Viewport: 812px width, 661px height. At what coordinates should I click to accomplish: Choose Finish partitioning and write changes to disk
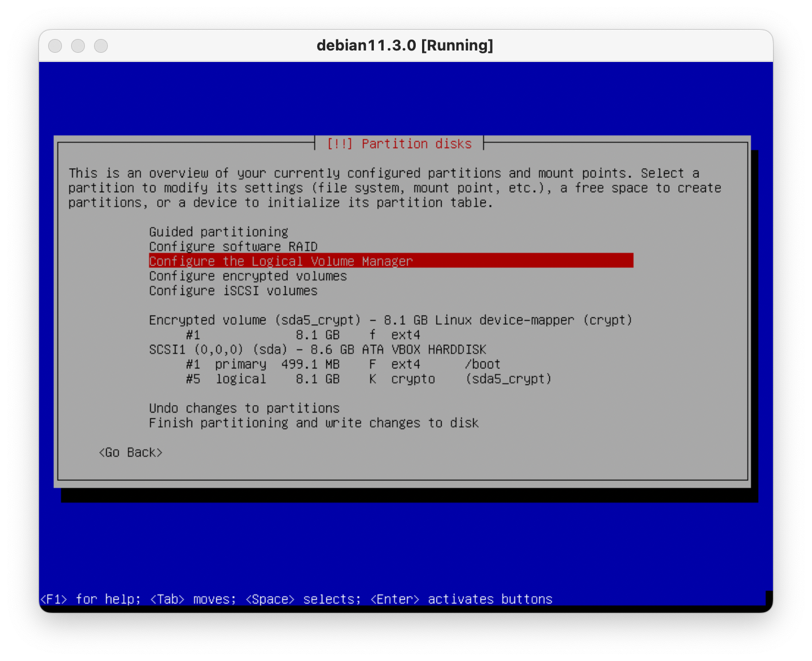pyautogui.click(x=314, y=423)
